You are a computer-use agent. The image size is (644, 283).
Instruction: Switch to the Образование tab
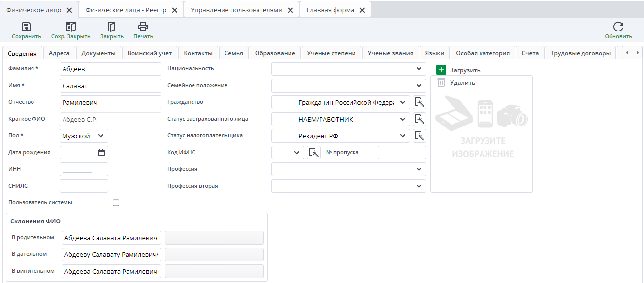coord(275,53)
